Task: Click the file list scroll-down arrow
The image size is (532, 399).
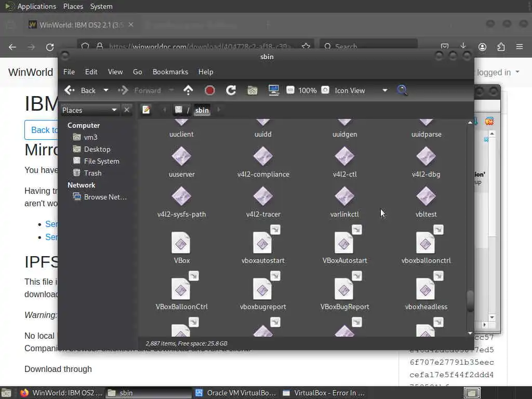Action: click(470, 333)
